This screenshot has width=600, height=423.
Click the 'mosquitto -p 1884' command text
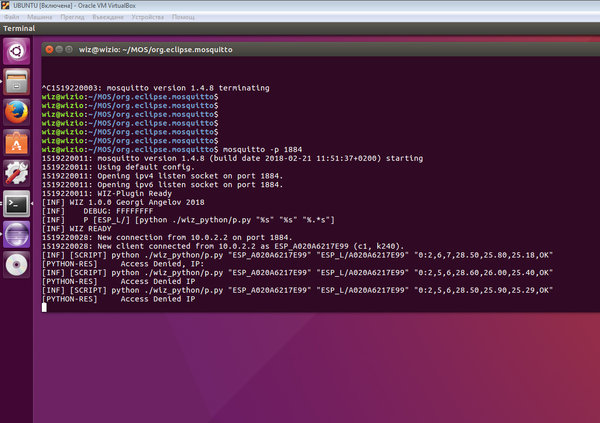tap(262, 149)
